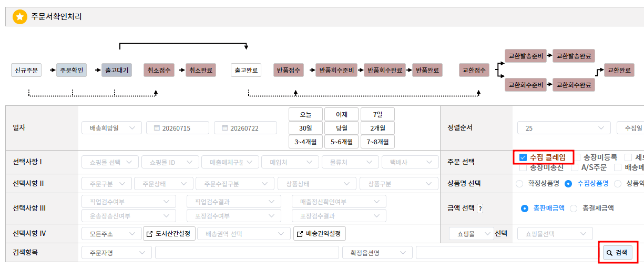Click the calendar icon for end date 20260722
The height and width of the screenshot is (268, 644).
click(x=225, y=128)
